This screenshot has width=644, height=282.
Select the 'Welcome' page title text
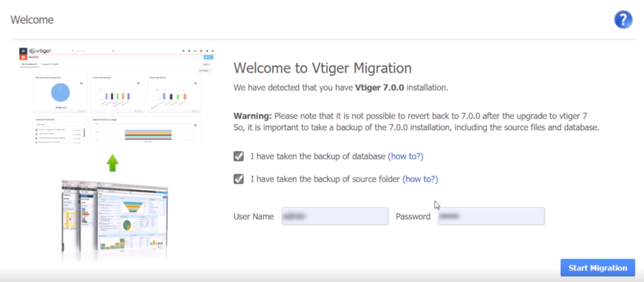[x=32, y=20]
